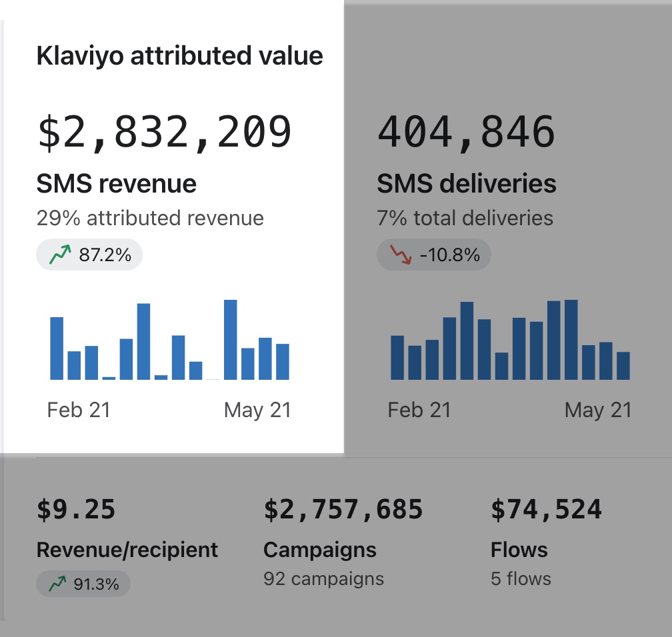This screenshot has width=672, height=637.
Task: Click the Flows revenue label
Action: point(519,550)
